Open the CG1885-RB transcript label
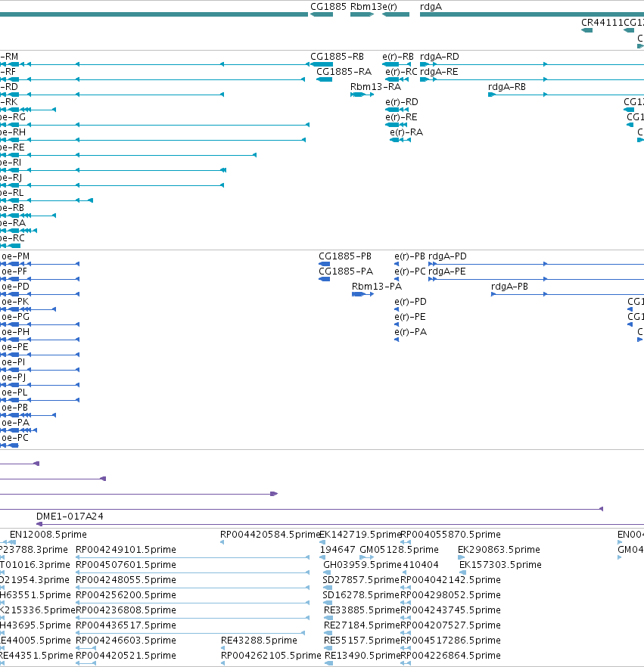 click(x=337, y=57)
